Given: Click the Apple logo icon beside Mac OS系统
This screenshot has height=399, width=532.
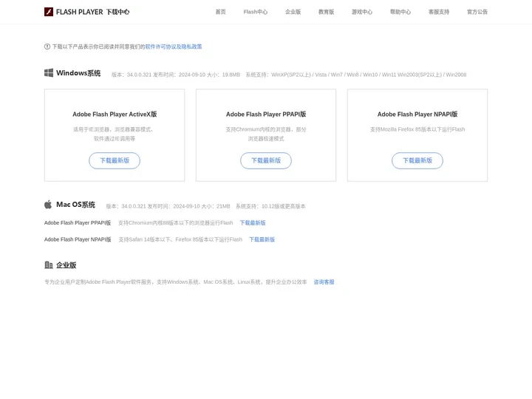Looking at the screenshot, I should coord(48,205).
